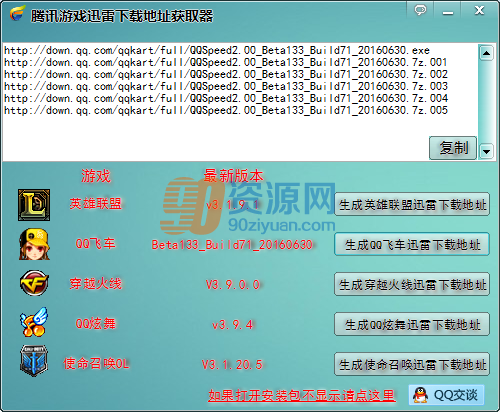
Task: Click the 英雄联盟 game name label
Action: [x=96, y=203]
